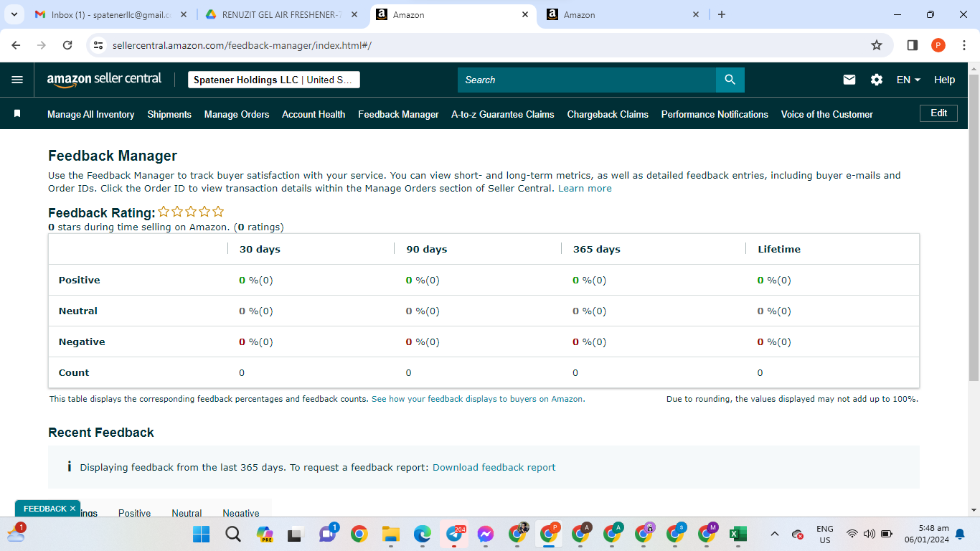The width and height of the screenshot is (980, 551).
Task: Open Voice of the Customer
Action: click(x=827, y=114)
